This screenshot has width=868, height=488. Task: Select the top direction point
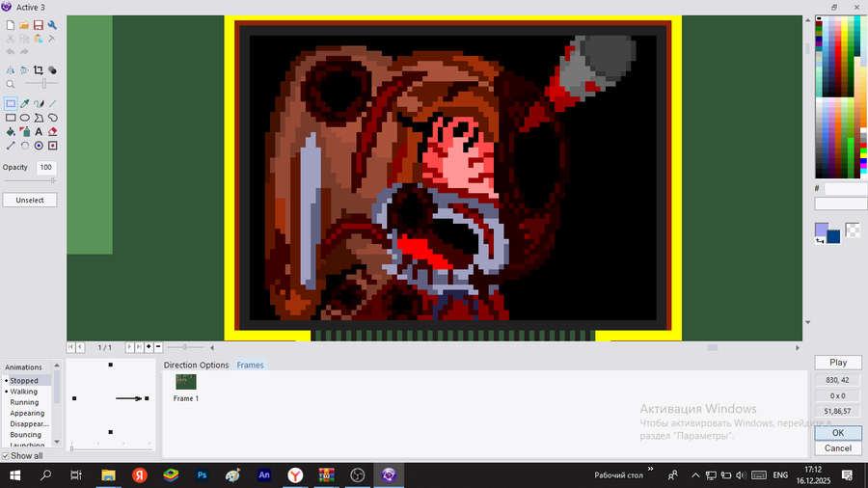click(111, 365)
